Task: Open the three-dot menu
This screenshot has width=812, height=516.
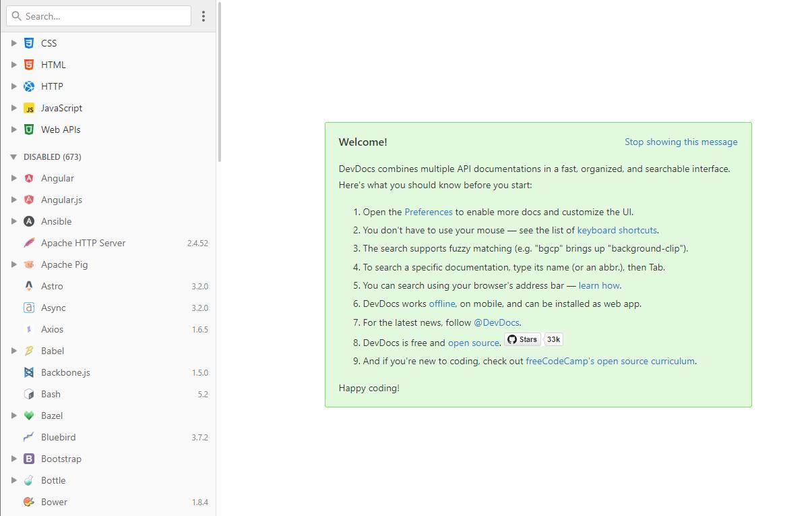Action: (204, 16)
